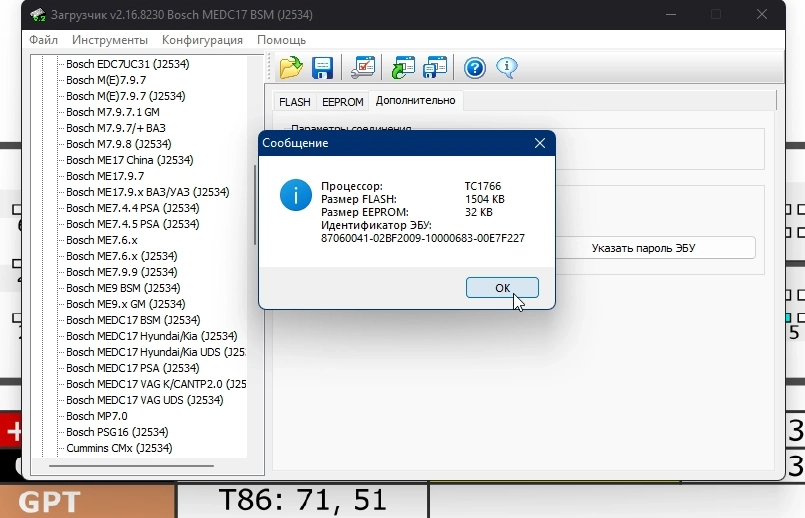Click the blue information icon in dialog
The height and width of the screenshot is (518, 805).
pyautogui.click(x=296, y=195)
